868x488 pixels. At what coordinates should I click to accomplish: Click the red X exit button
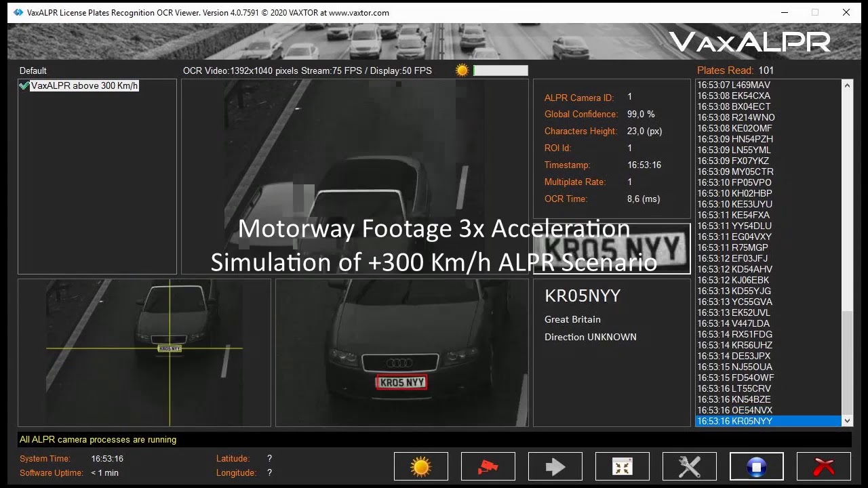[824, 466]
